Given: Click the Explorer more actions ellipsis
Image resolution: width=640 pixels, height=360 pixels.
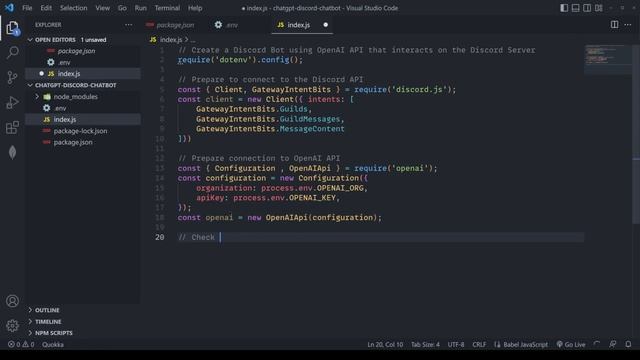Looking at the screenshot, I should pyautogui.click(x=129, y=25).
